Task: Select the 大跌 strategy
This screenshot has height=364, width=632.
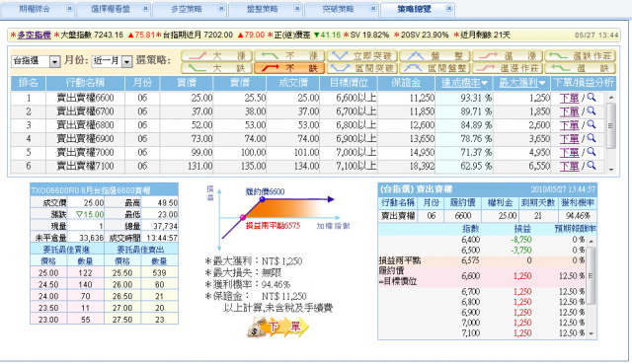Action: click(x=216, y=68)
